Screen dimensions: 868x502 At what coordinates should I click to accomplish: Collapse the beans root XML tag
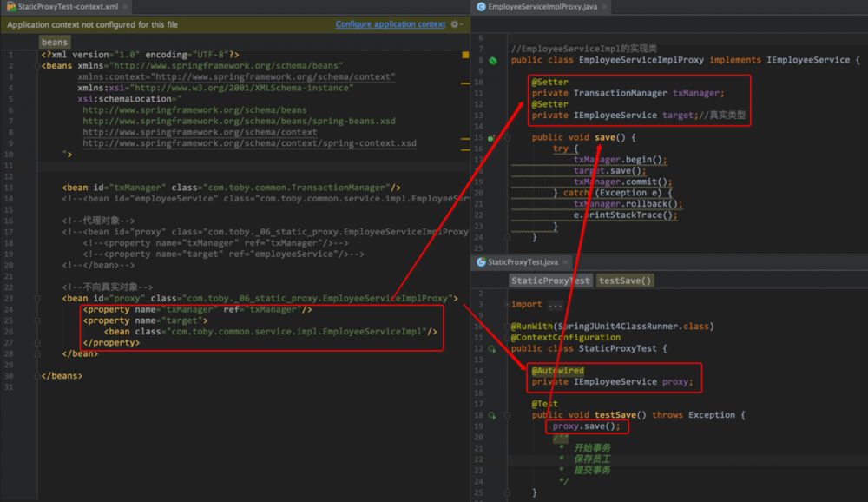coord(36,66)
